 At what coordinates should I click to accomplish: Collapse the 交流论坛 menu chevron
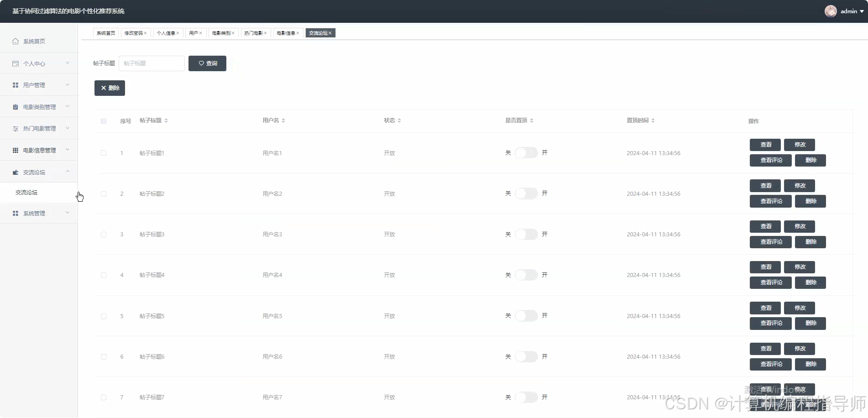pyautogui.click(x=68, y=172)
